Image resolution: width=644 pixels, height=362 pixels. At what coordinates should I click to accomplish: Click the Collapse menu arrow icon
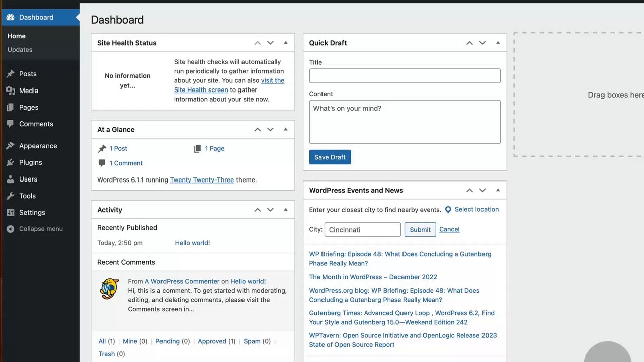[x=10, y=229]
